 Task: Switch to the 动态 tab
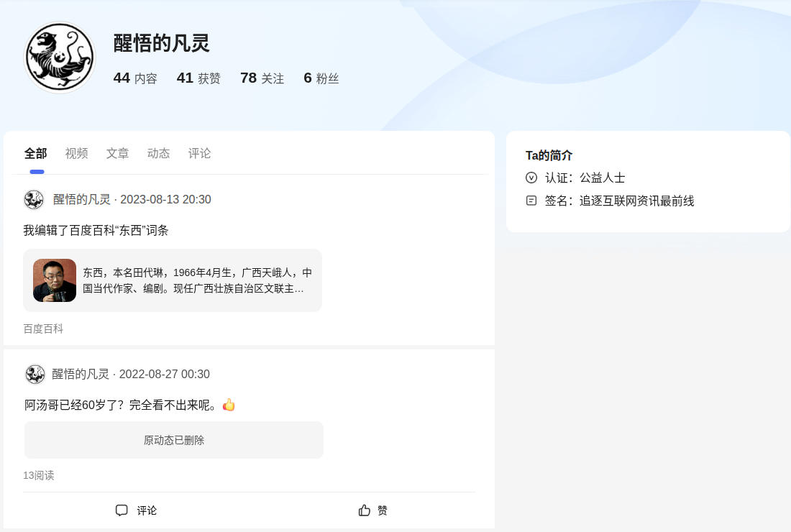158,153
